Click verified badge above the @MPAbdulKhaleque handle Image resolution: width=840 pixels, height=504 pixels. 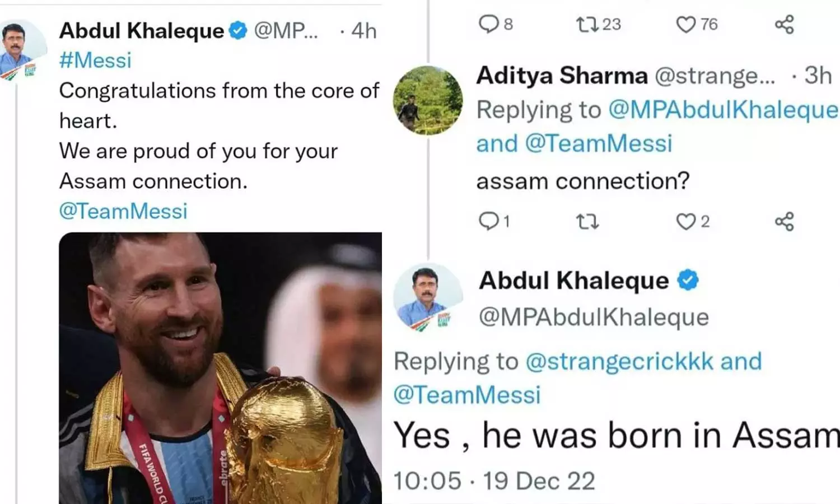[688, 280]
